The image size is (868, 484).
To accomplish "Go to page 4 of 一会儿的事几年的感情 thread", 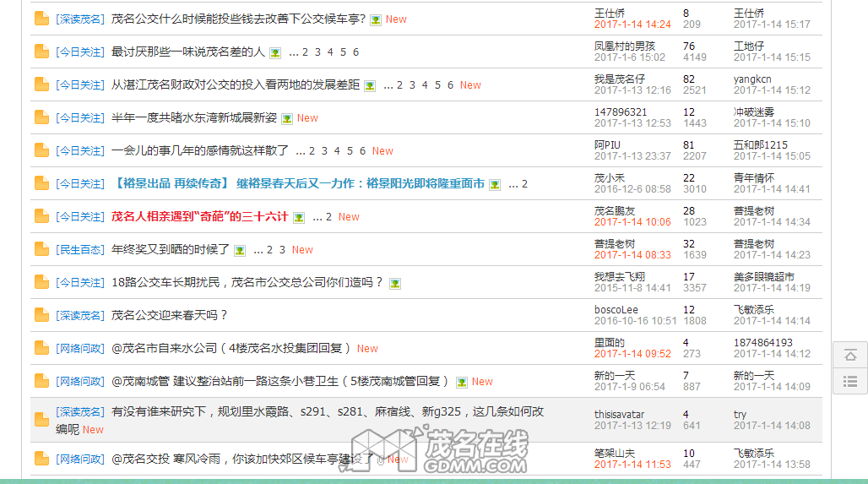I will (337, 150).
